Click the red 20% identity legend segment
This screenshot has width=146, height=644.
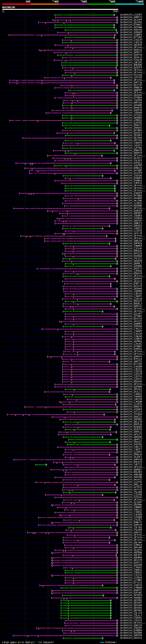point(16,4)
